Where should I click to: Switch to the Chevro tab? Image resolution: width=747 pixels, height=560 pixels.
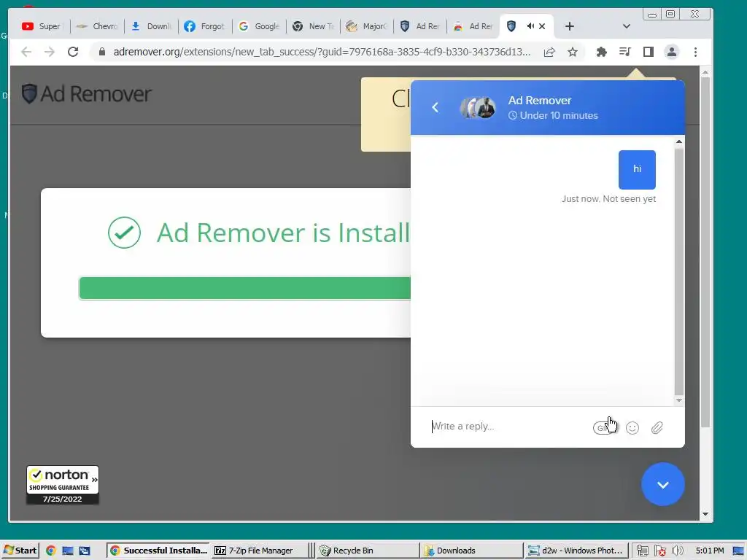click(x=97, y=26)
